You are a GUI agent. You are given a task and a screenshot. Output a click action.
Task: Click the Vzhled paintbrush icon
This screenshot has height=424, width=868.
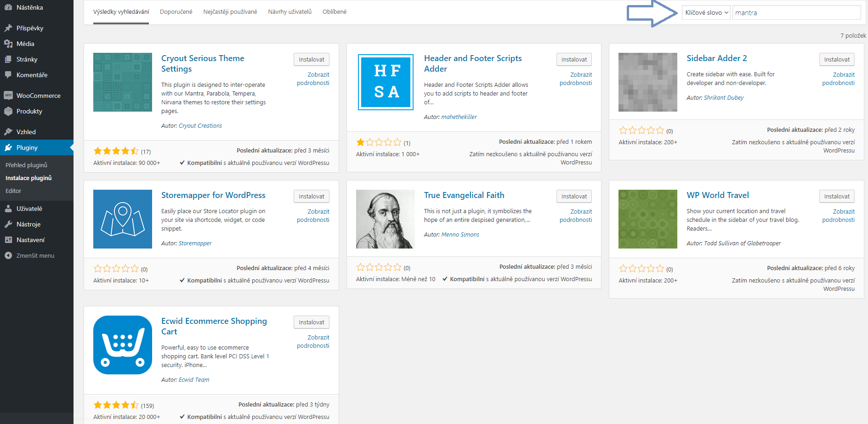tap(8, 132)
